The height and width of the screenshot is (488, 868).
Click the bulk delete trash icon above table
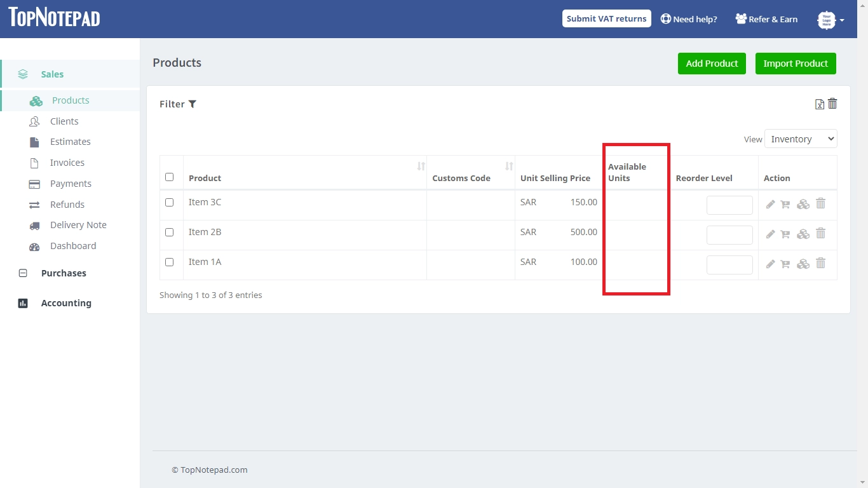(x=832, y=103)
